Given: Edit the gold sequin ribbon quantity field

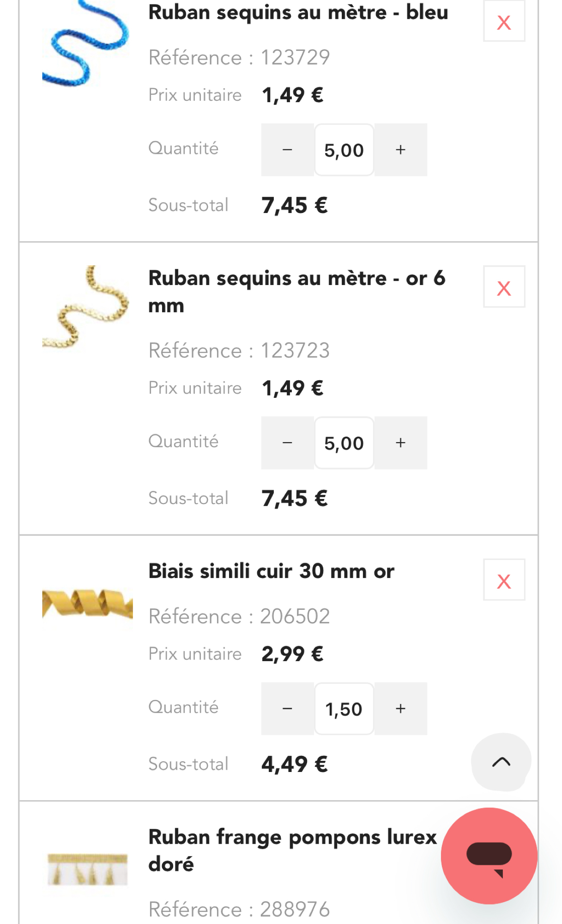Looking at the screenshot, I should click(344, 443).
